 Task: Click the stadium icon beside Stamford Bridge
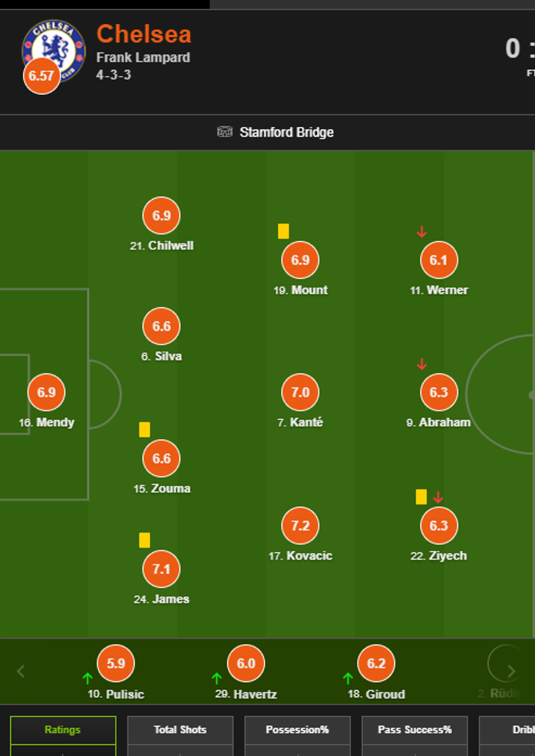[x=224, y=132]
